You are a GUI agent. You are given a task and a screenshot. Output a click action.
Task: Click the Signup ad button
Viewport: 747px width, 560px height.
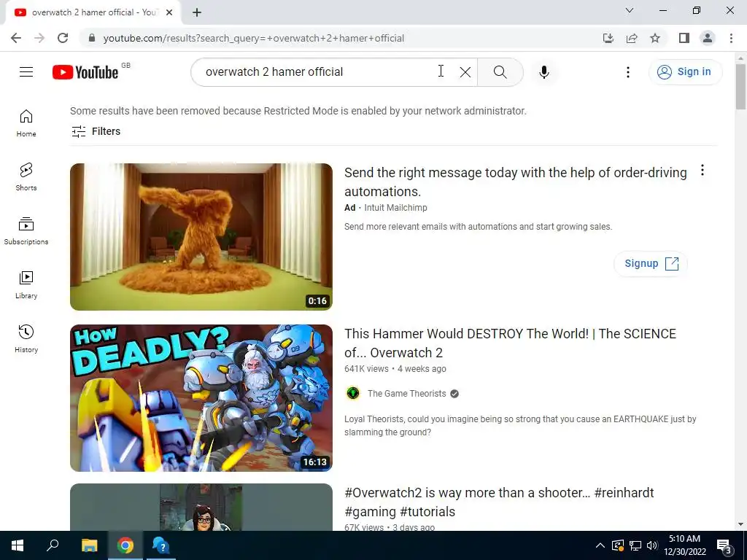(651, 263)
